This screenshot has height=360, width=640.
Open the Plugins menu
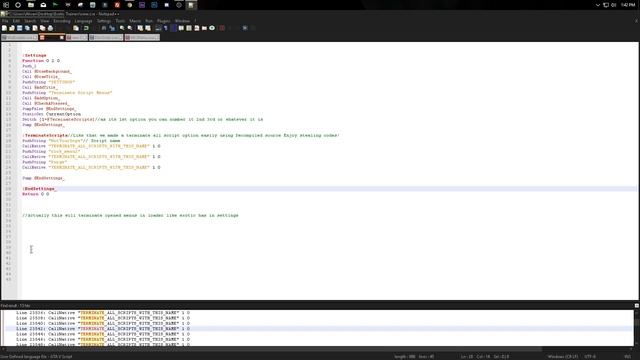(x=164, y=21)
